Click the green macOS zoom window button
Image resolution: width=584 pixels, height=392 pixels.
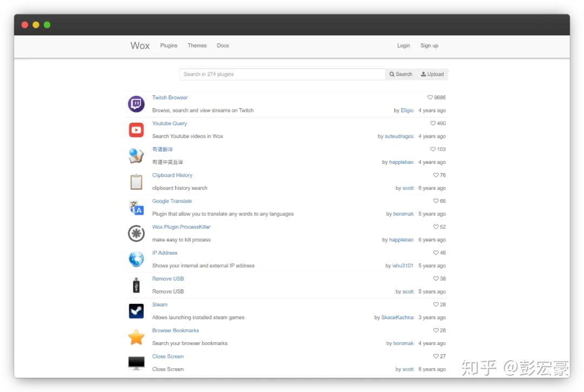click(x=47, y=25)
